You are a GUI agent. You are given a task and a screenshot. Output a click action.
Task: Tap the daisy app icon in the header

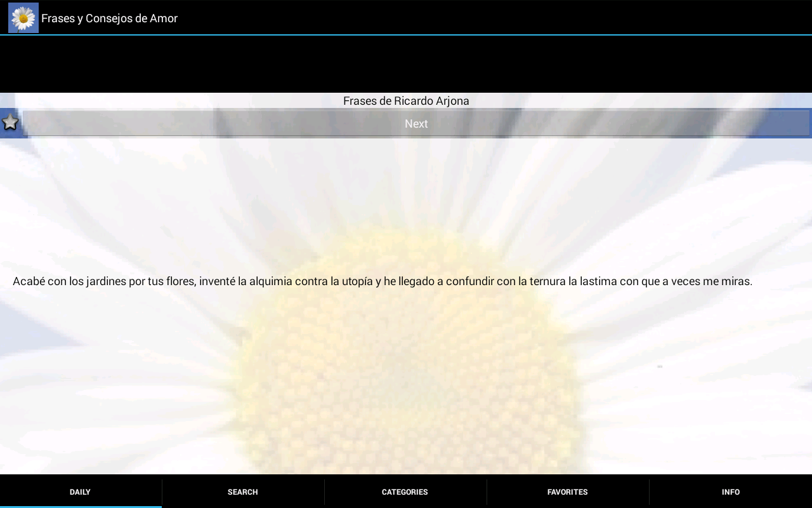coord(23,18)
